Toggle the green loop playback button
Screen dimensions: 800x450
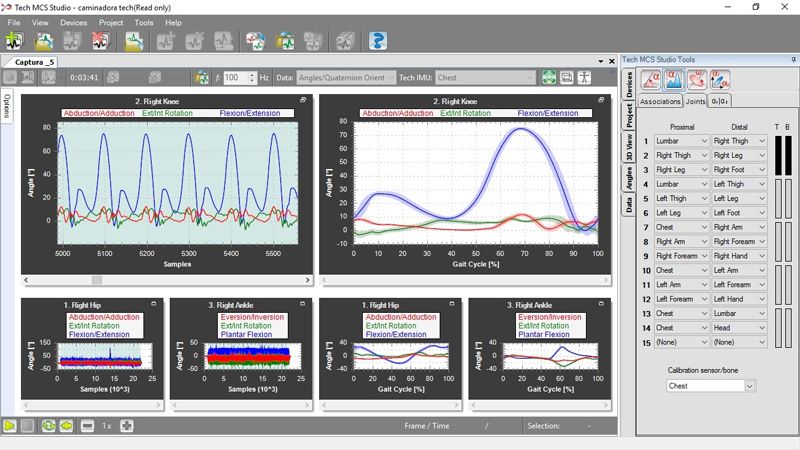(48, 426)
